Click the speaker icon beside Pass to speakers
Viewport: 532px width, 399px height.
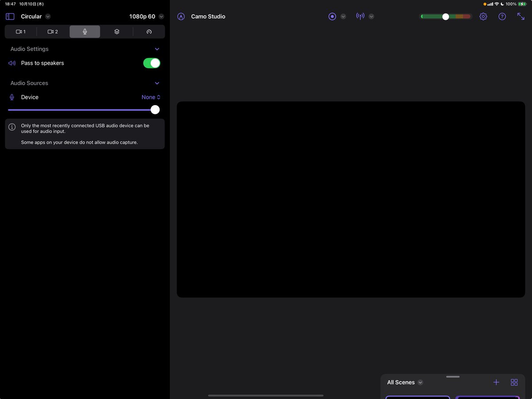pos(12,63)
